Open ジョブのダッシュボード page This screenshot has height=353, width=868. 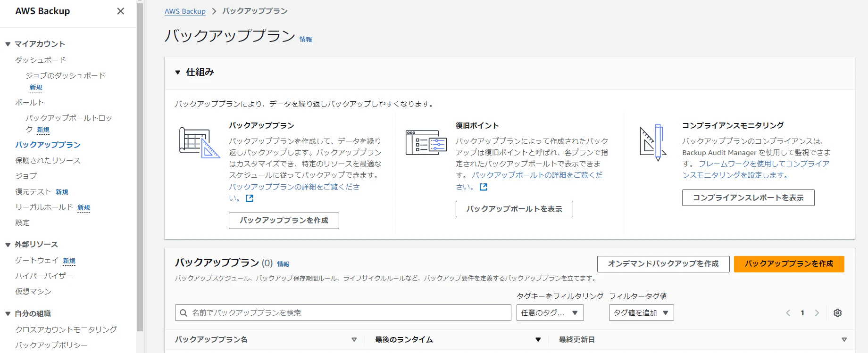(x=66, y=75)
